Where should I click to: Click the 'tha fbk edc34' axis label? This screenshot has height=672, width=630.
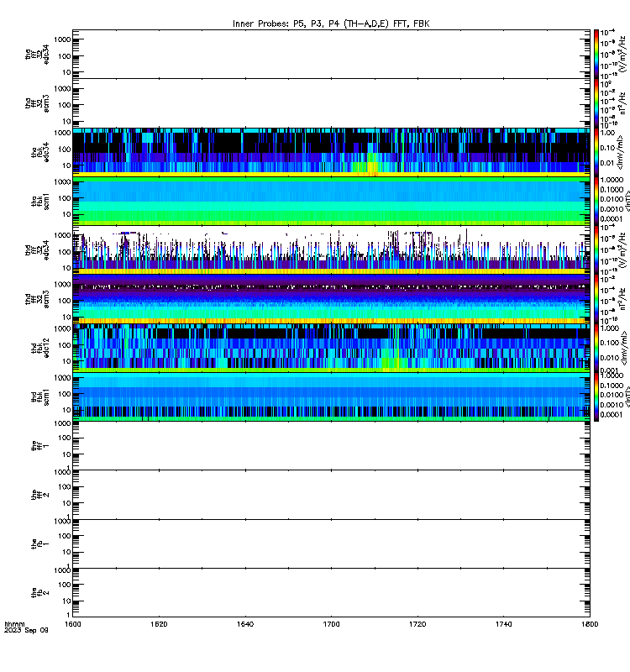tap(40, 153)
